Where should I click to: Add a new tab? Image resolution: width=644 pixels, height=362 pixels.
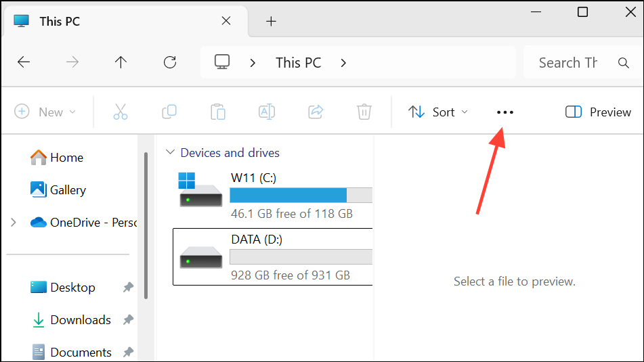[x=271, y=22]
